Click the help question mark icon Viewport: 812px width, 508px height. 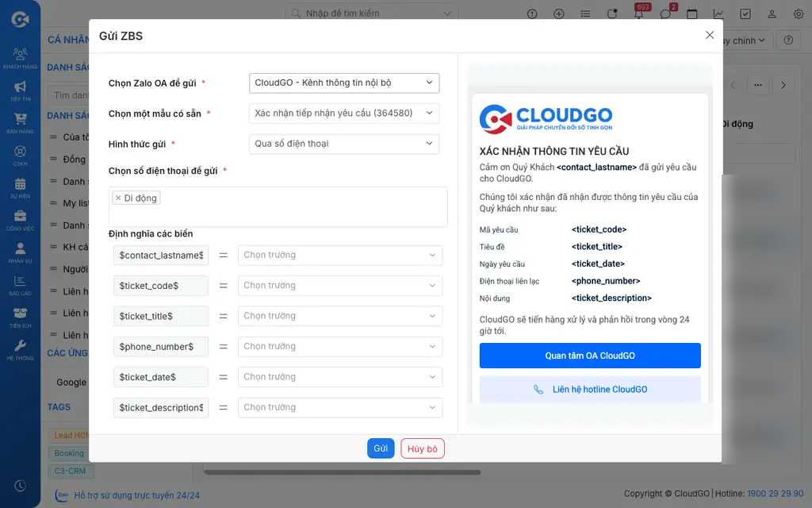pyautogui.click(x=788, y=40)
